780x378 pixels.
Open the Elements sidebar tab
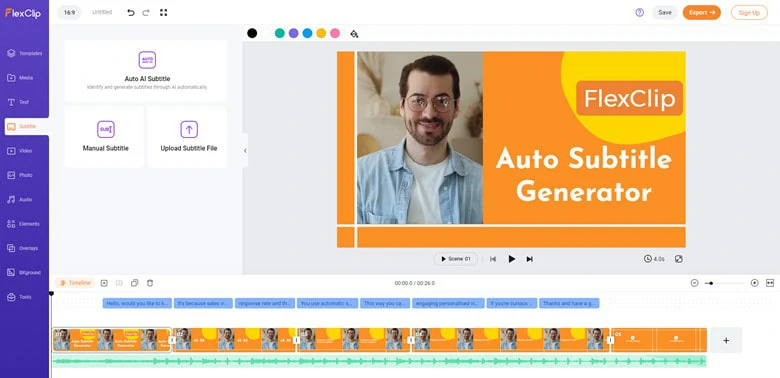(x=24, y=224)
